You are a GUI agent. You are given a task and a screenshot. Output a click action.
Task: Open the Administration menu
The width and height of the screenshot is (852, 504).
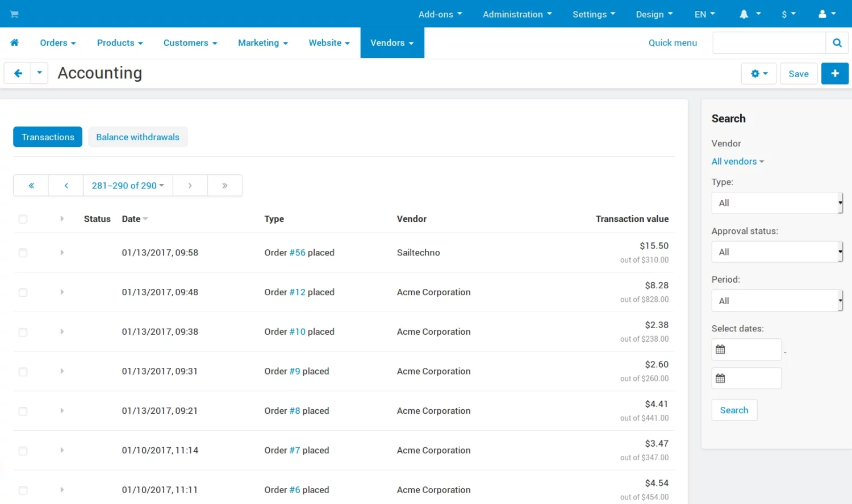tap(517, 14)
